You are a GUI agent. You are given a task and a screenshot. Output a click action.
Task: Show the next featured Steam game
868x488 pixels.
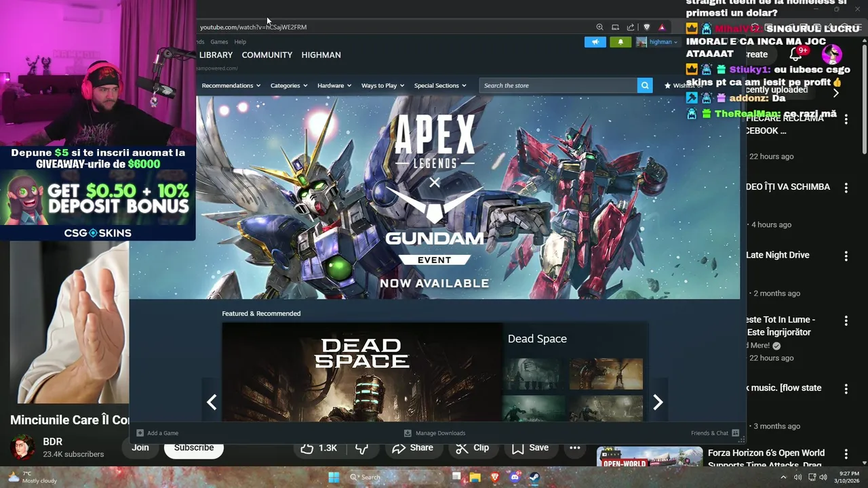[x=658, y=402]
